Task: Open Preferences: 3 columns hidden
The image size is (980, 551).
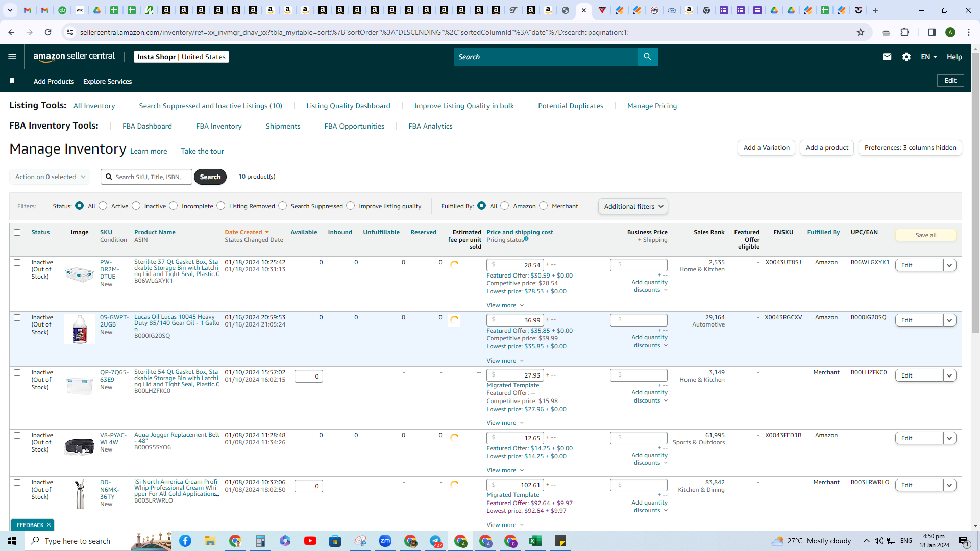Action: tap(910, 148)
